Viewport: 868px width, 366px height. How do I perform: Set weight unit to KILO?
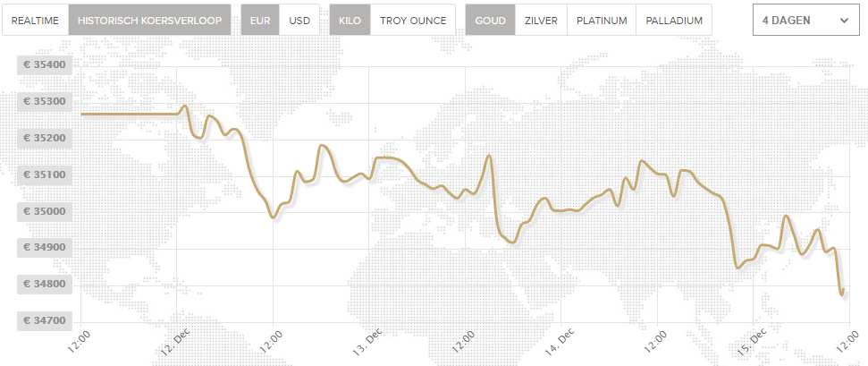(350, 20)
